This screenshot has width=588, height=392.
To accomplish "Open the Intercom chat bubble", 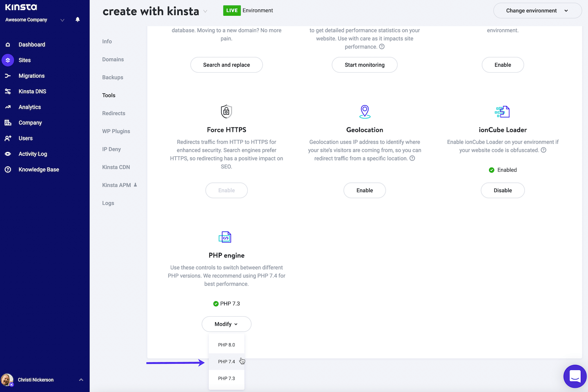I will [575, 376].
